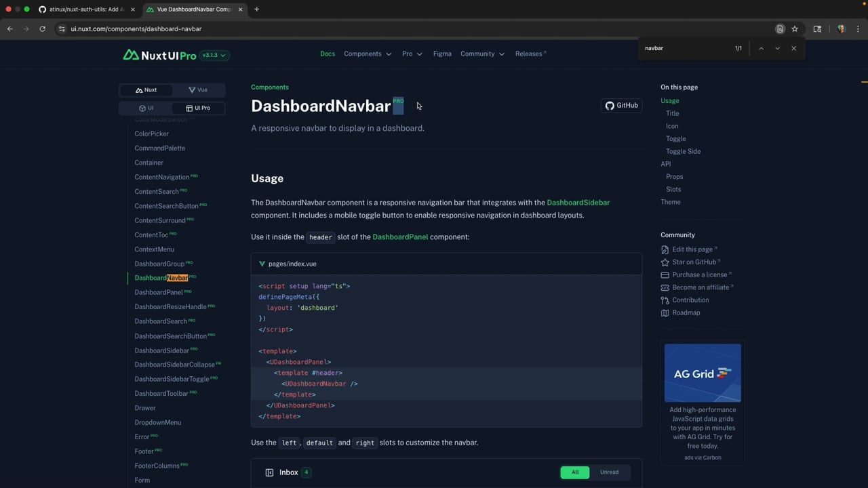
Task: Go to previous find result arrow
Action: pos(761,48)
